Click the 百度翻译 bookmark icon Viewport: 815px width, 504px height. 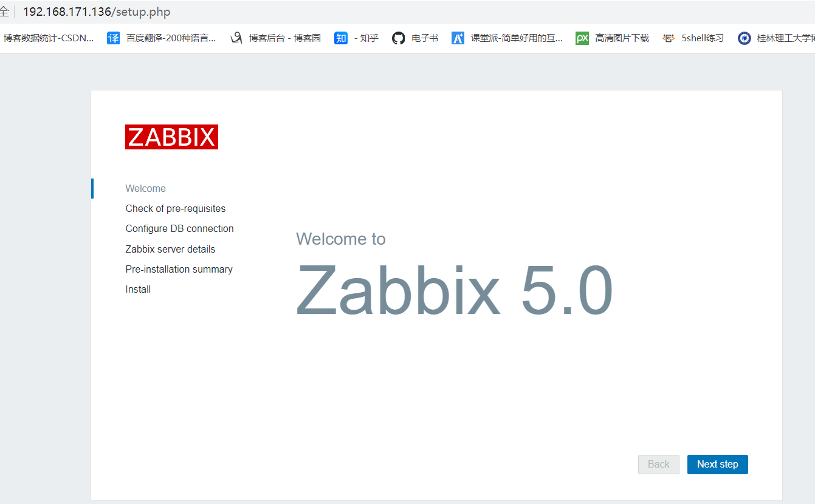click(113, 38)
